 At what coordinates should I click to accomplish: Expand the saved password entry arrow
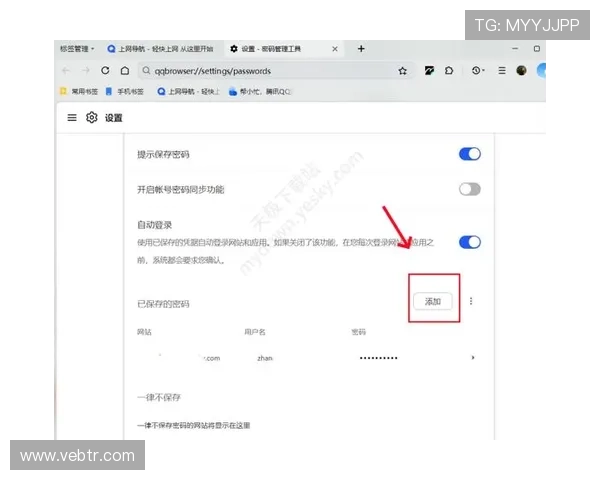(x=473, y=358)
